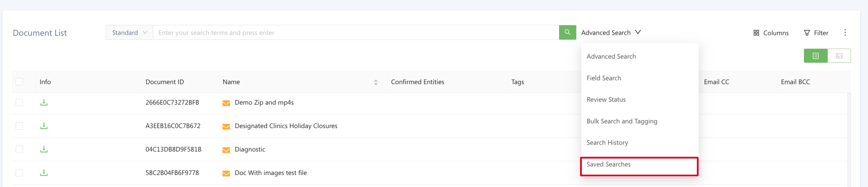
Task: Click the Name column sort arrows
Action: 376,82
